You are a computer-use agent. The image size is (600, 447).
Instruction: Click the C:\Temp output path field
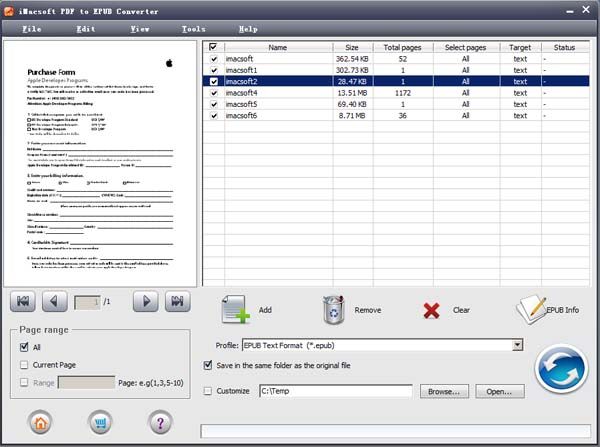[x=336, y=391]
